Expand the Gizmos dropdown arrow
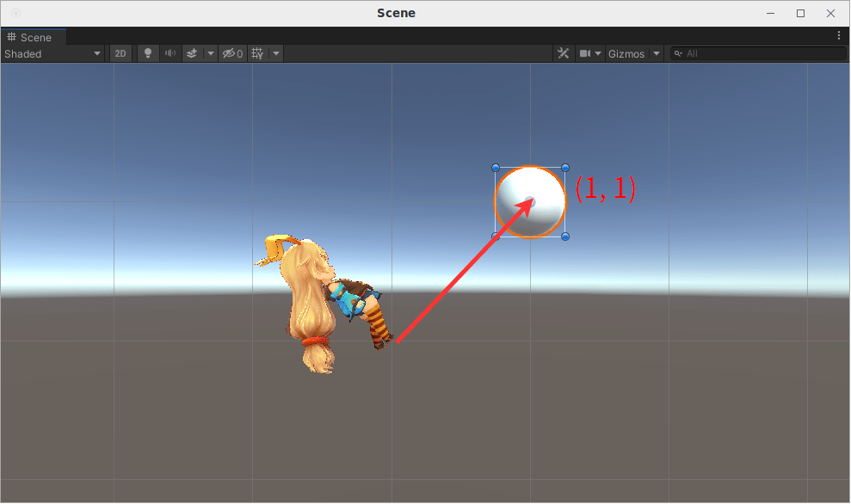 tap(657, 53)
